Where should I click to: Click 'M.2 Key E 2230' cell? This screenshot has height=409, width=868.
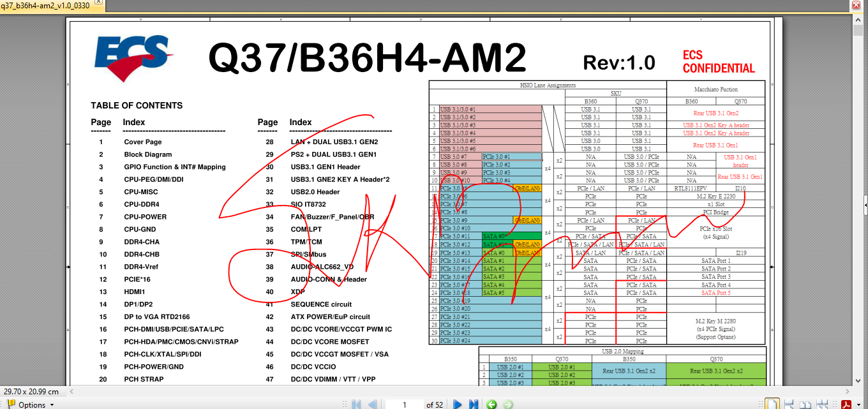716,197
